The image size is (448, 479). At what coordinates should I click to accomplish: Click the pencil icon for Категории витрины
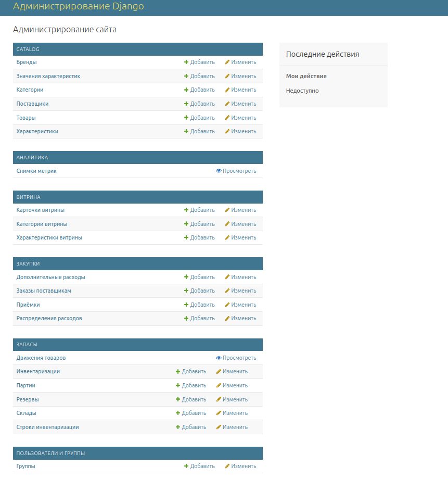227,224
